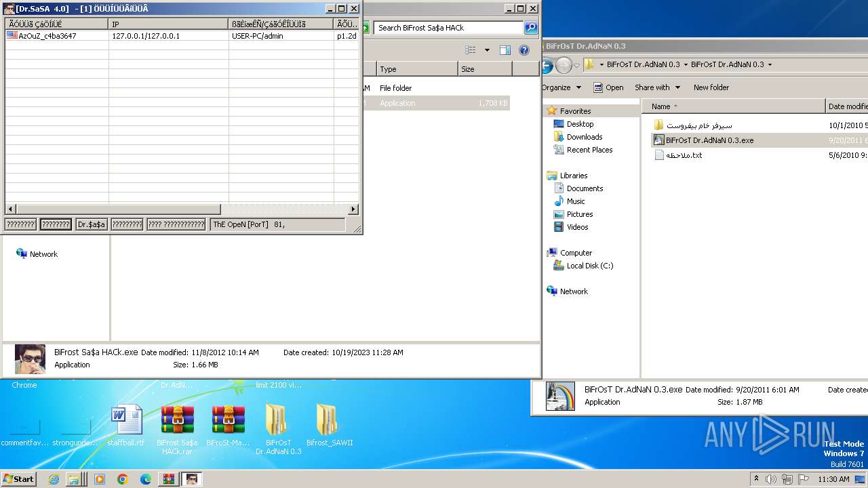Expand the arrow after the last breadcrumb
The width and height of the screenshot is (868, 488).
pyautogui.click(x=770, y=65)
